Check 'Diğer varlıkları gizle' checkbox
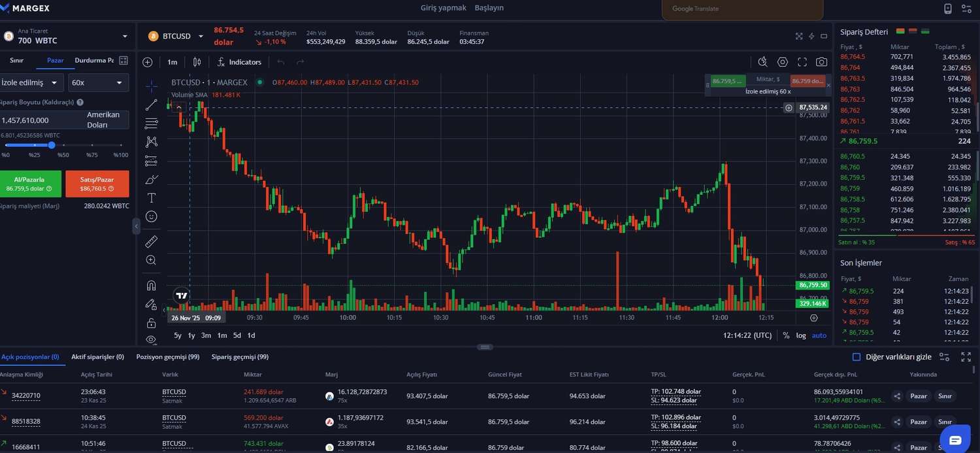Screen dimensions: 980x453 point(857,357)
